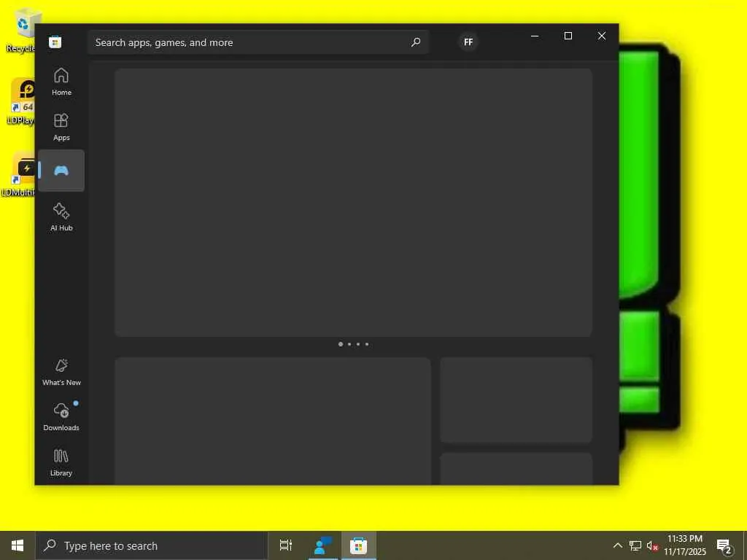Click the Microsoft Store taskbar icon
Screen dimensions: 747x560
[x=359, y=545]
